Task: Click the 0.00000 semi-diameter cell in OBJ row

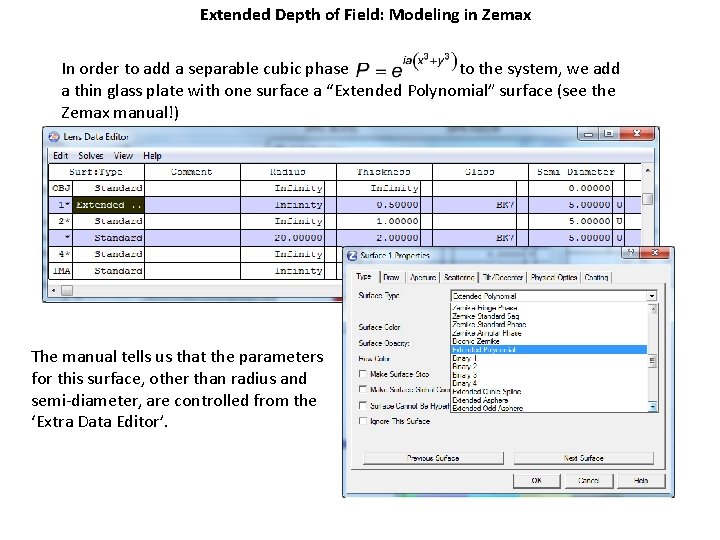Action: (x=571, y=188)
